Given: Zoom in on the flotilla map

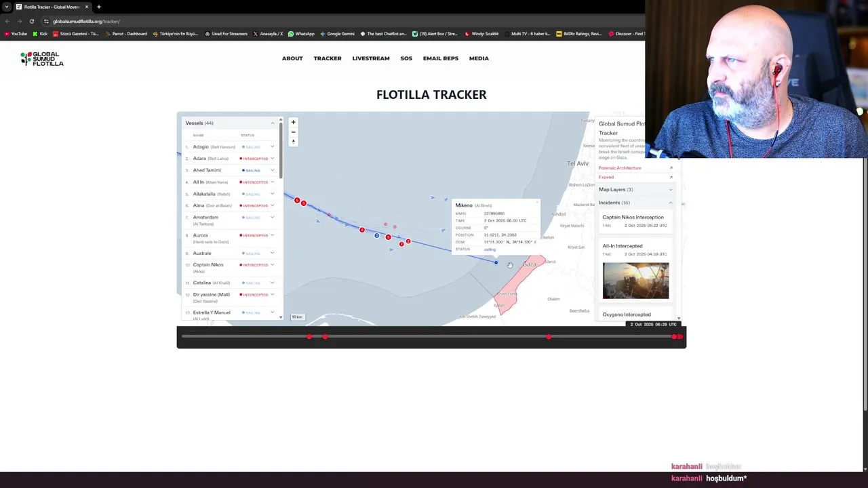Looking at the screenshot, I should pos(293,123).
